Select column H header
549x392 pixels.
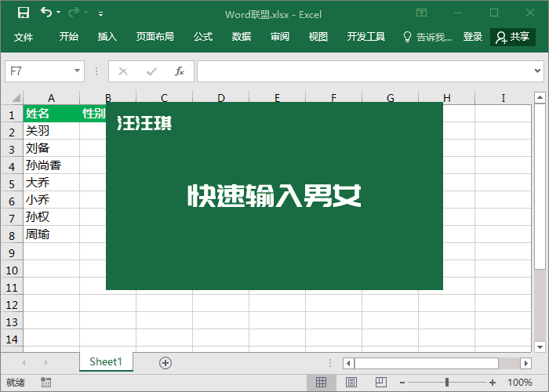447,98
